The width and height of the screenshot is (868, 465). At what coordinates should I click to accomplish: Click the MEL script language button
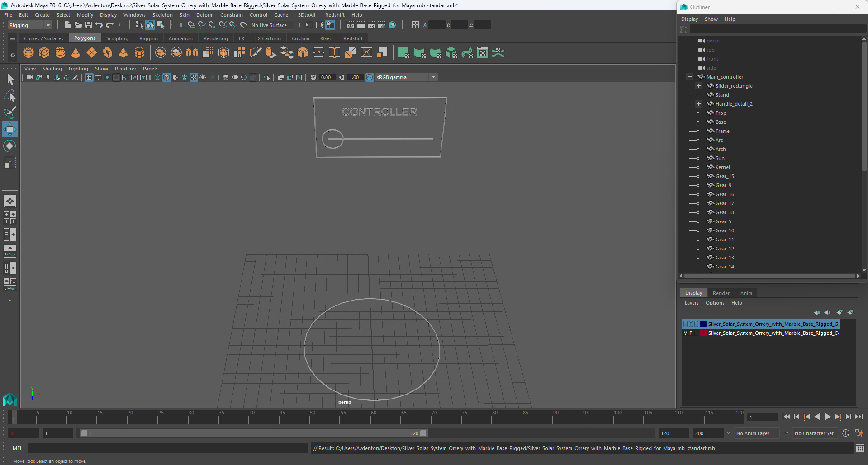click(17, 448)
